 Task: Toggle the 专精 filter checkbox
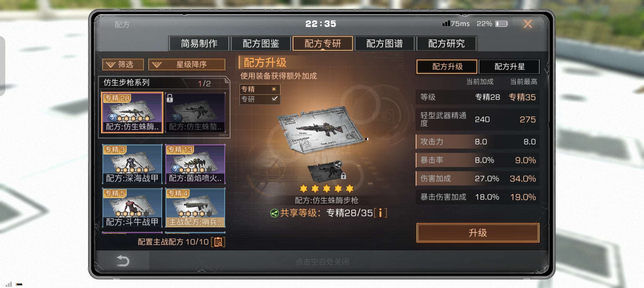[274, 89]
